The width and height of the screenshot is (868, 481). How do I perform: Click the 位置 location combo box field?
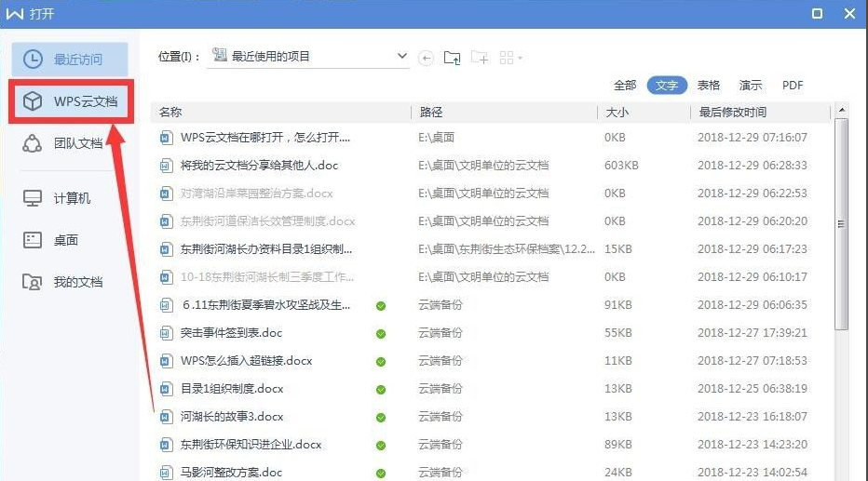tap(307, 57)
